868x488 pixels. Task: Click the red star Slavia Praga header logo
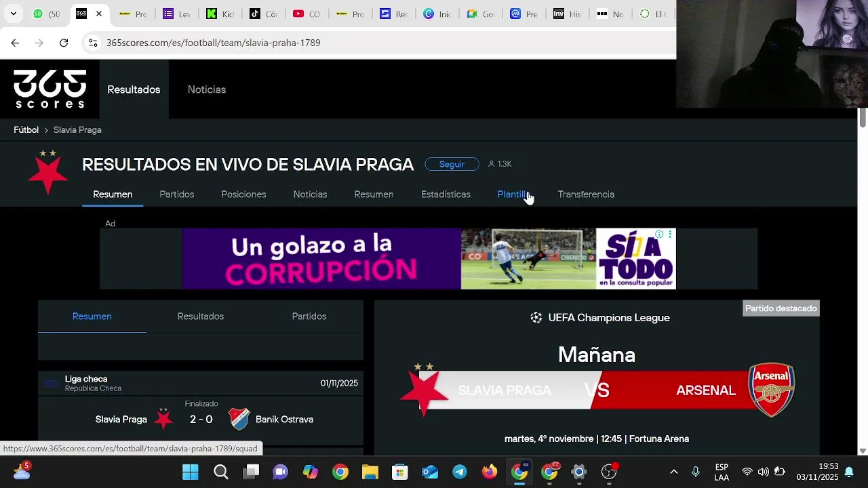click(x=48, y=173)
